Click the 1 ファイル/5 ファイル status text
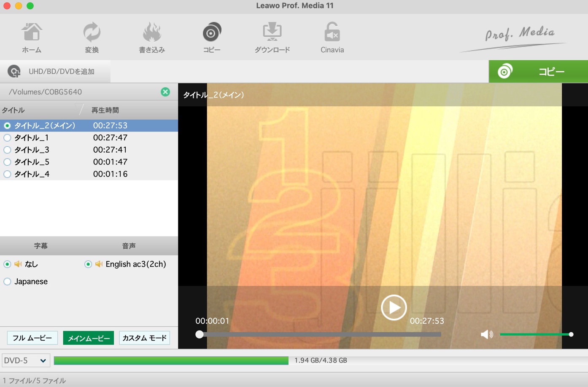The width and height of the screenshot is (588, 387). [34, 381]
